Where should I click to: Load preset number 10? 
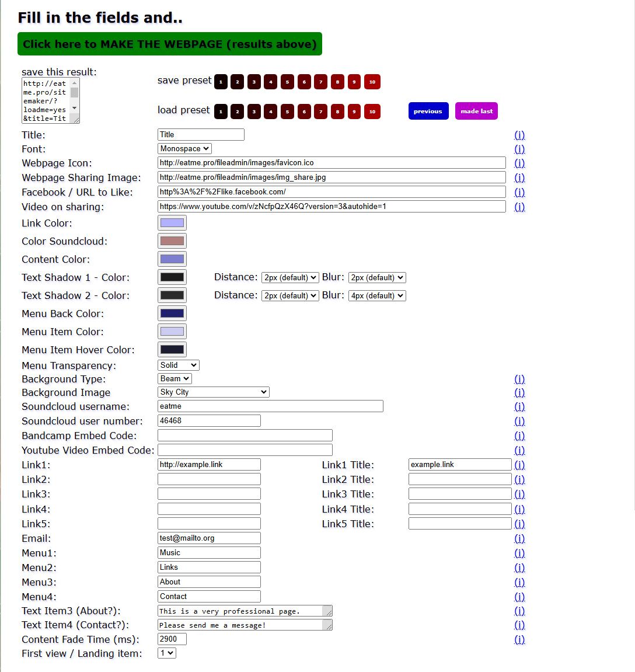tap(372, 111)
